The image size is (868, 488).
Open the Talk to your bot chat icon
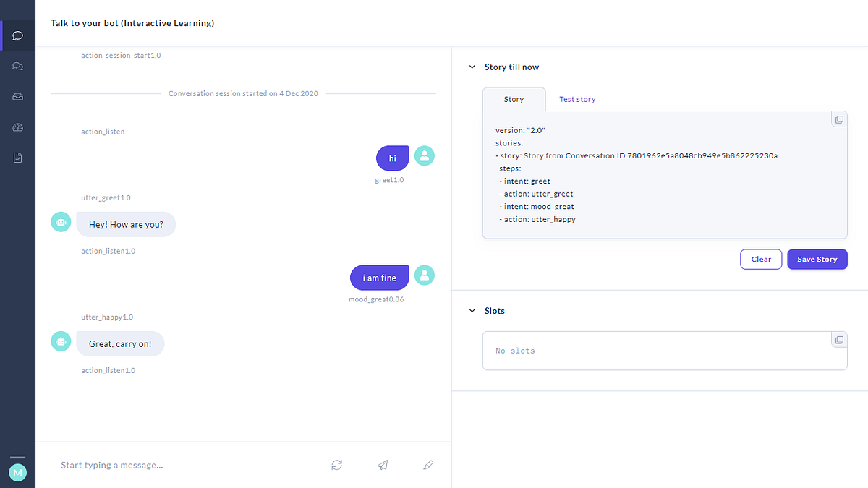coord(17,35)
